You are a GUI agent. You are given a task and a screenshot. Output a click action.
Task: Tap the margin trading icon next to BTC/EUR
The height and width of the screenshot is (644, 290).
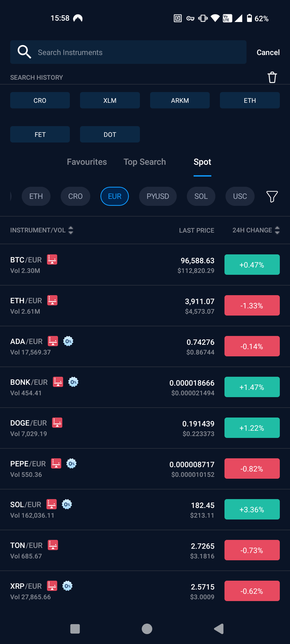52,260
